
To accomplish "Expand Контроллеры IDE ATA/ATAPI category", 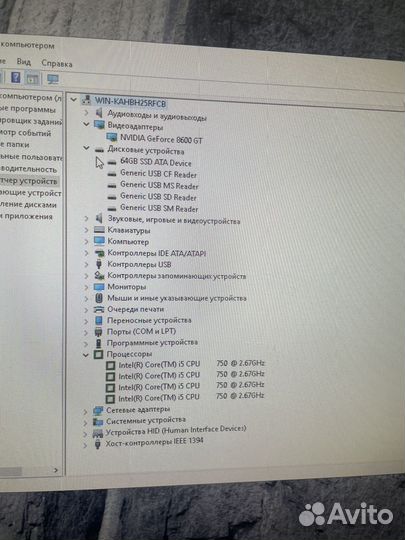I will tap(86, 253).
